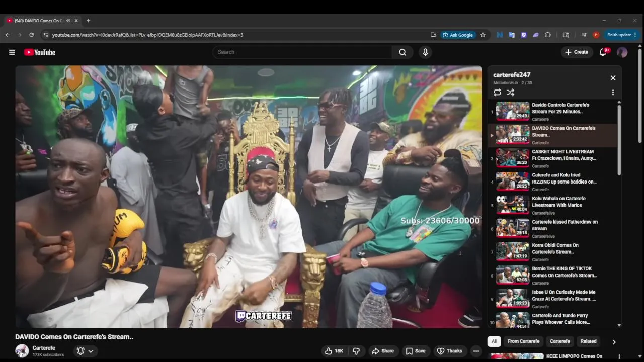Click Ask Google in the address bar
The image size is (644, 362).
457,35
